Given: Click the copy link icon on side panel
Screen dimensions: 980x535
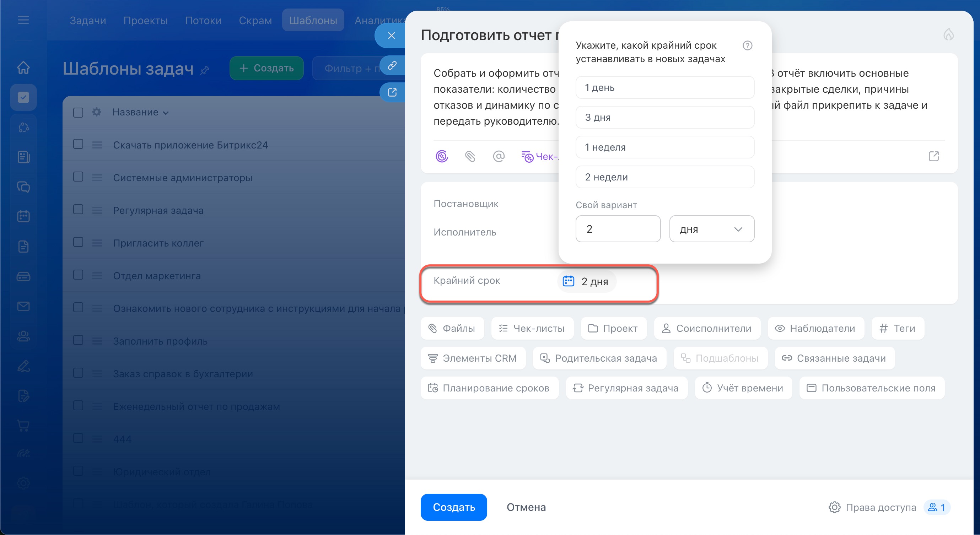Looking at the screenshot, I should coord(392,65).
